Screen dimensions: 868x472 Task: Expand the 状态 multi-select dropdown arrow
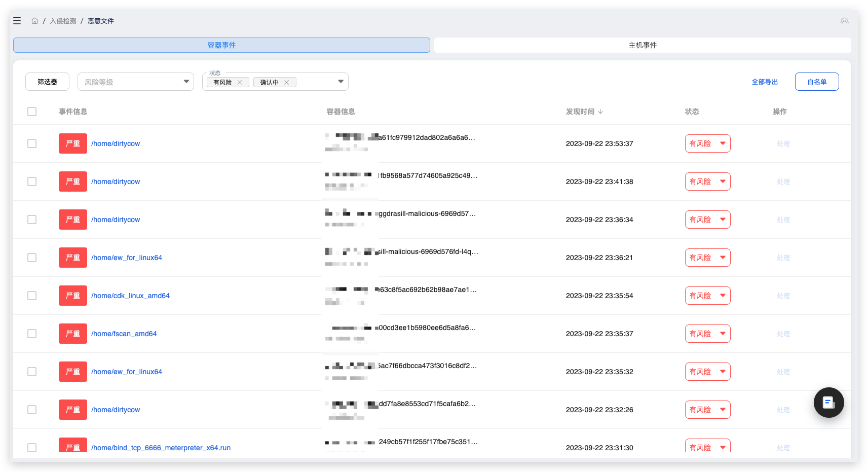click(341, 82)
